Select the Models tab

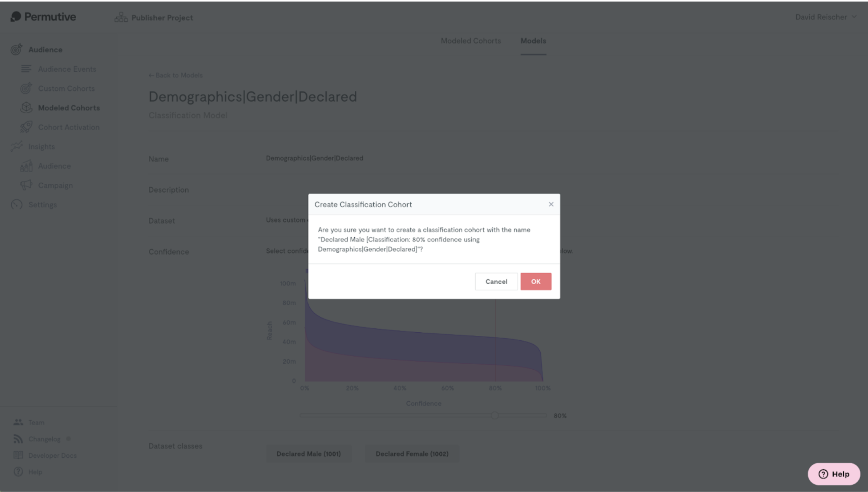click(533, 41)
